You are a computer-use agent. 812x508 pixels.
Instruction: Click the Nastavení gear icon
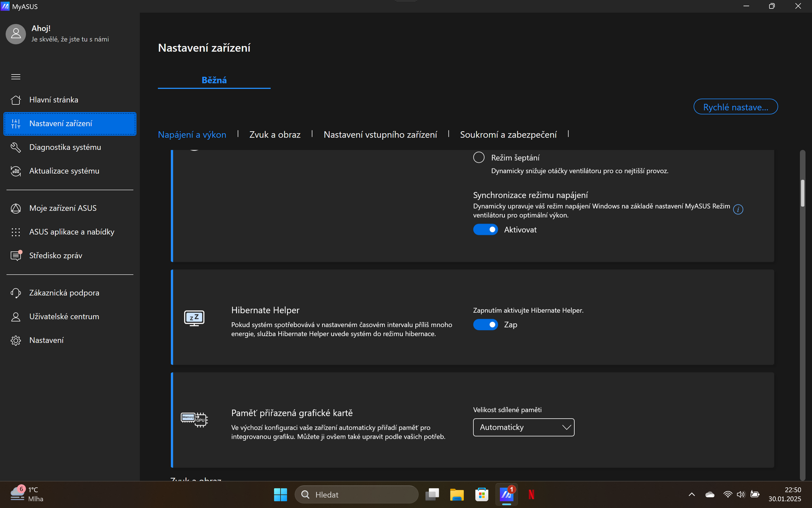pos(16,340)
